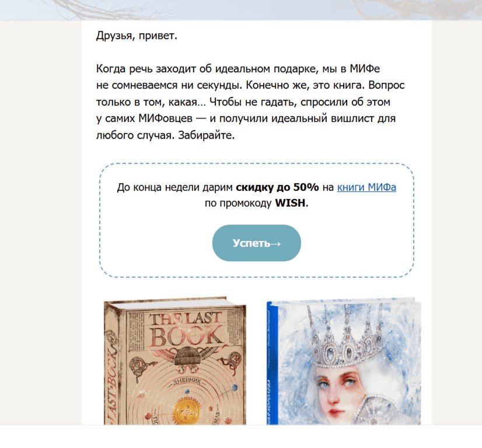482x448 pixels.
Task: Click the ДНЕВНИК label on the book cover
Action: pyautogui.click(x=187, y=381)
